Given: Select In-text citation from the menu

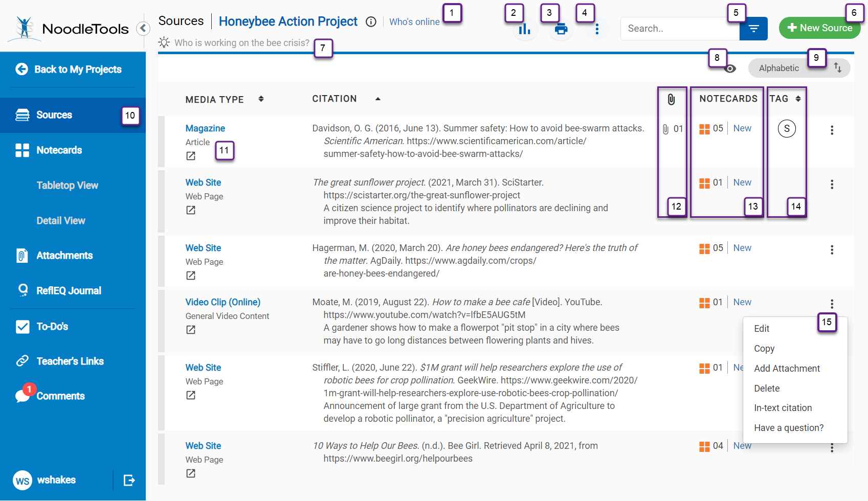Looking at the screenshot, I should pos(783,408).
